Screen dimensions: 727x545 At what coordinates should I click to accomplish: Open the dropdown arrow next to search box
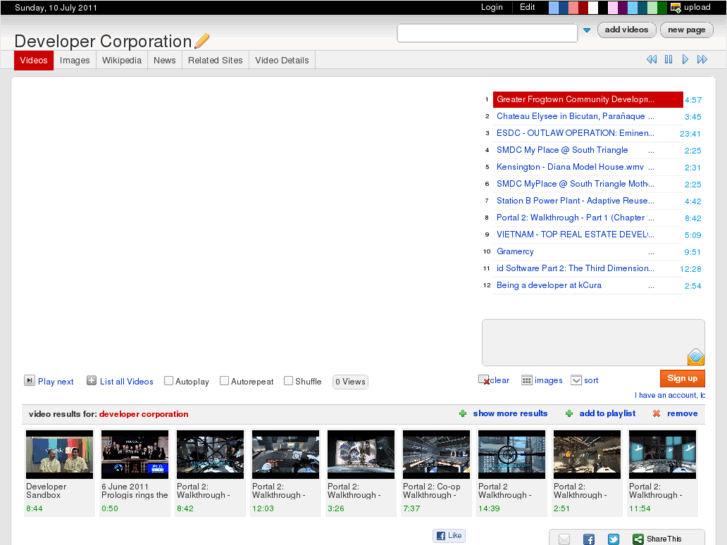587,31
